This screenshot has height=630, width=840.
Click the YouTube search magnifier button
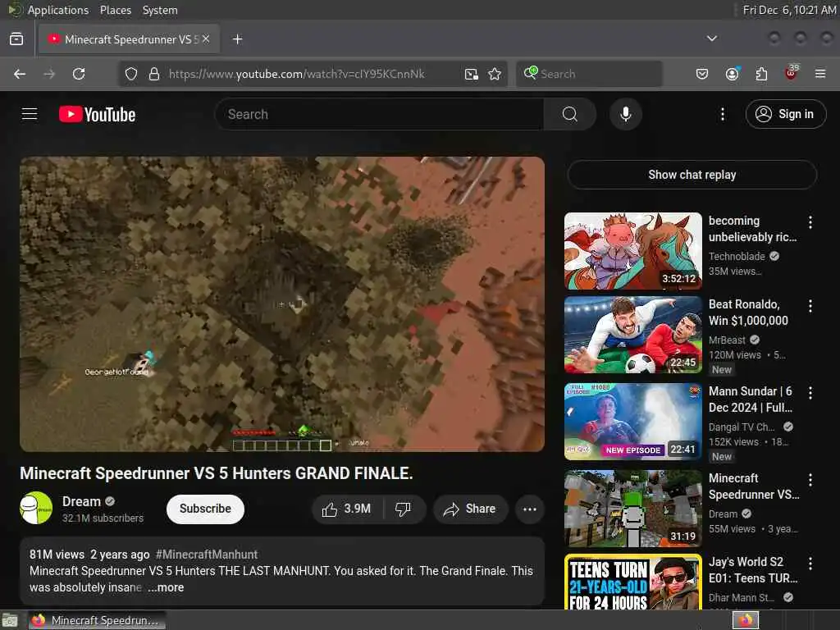(x=570, y=114)
